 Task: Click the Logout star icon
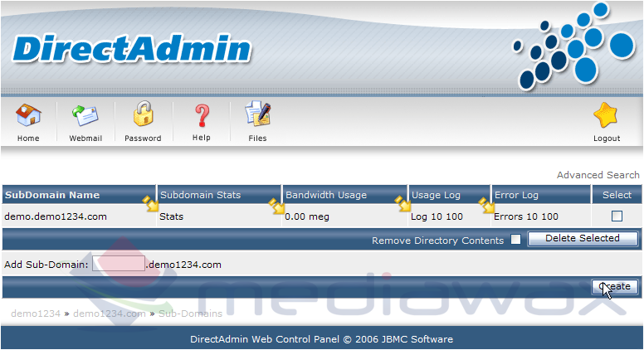(x=606, y=115)
